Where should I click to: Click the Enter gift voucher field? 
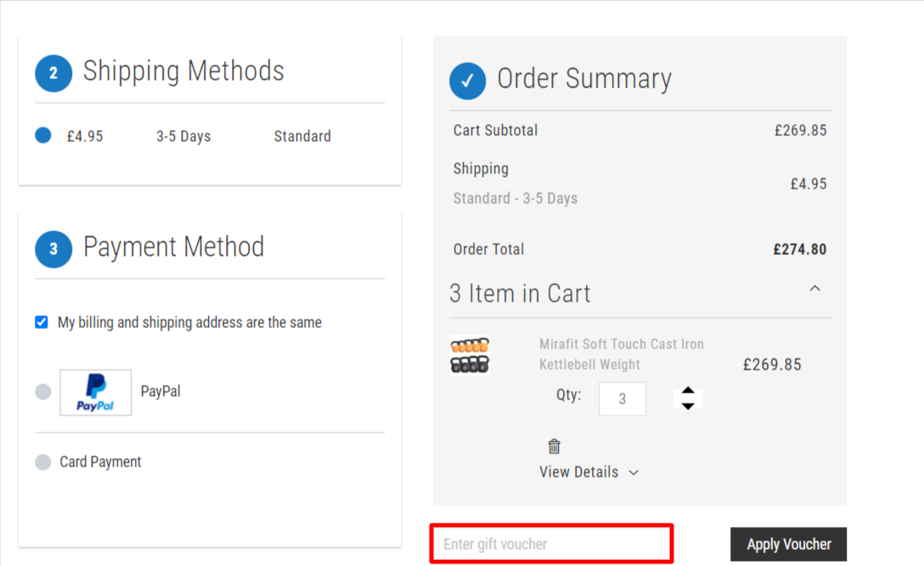551,543
